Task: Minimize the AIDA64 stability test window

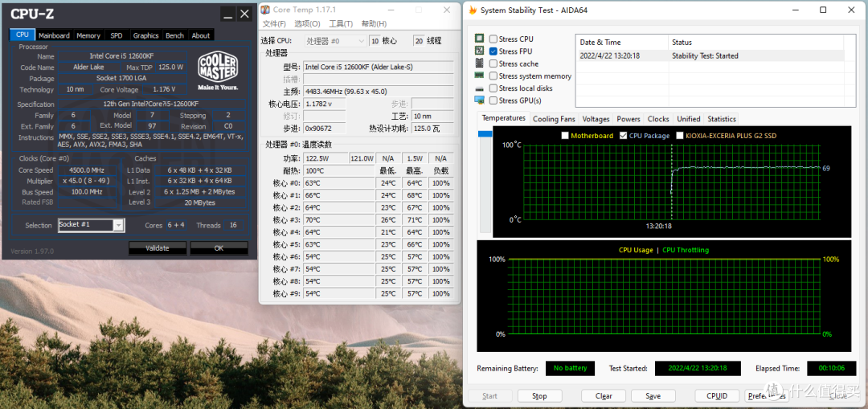Action: pyautogui.click(x=796, y=10)
